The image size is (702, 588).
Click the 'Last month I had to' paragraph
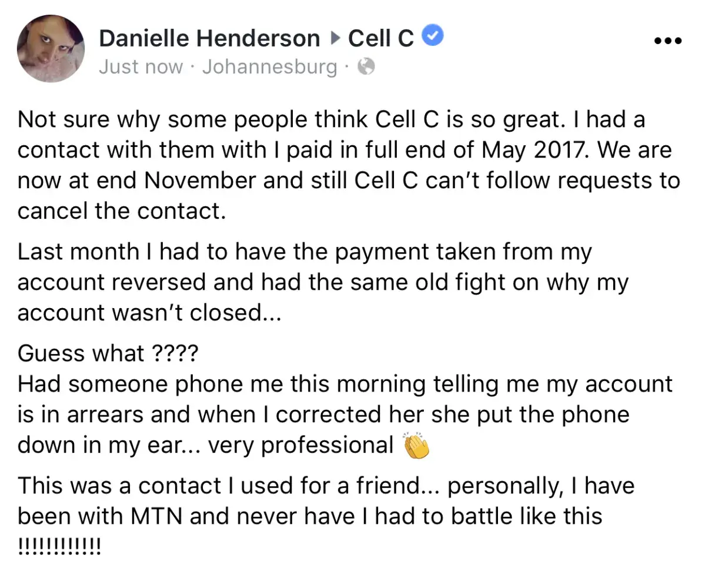tap(304, 252)
